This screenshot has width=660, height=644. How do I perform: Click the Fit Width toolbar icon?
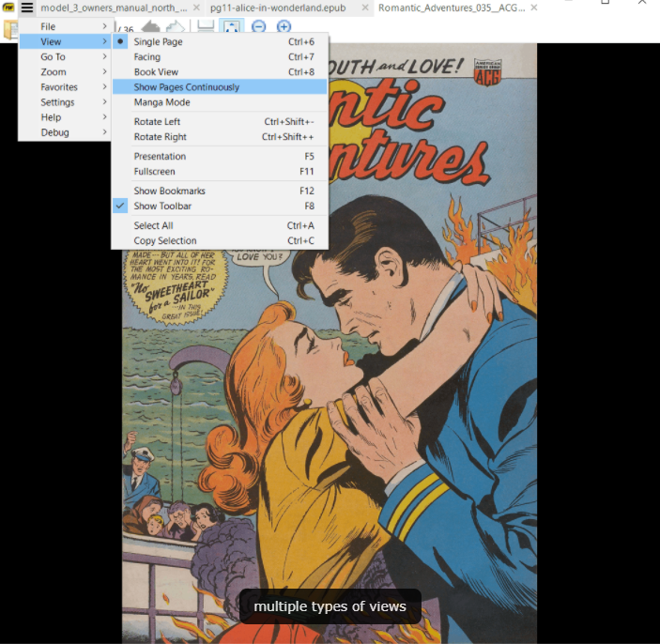pos(206,26)
